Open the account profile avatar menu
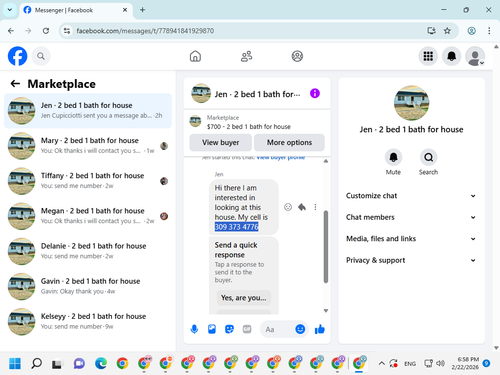Screen dimensions: 500x375 point(475,56)
